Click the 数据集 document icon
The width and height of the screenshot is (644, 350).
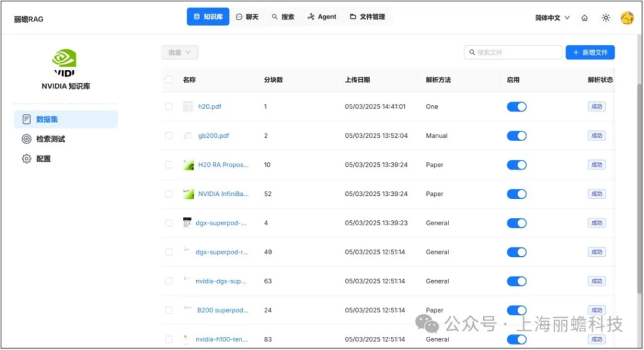point(26,119)
